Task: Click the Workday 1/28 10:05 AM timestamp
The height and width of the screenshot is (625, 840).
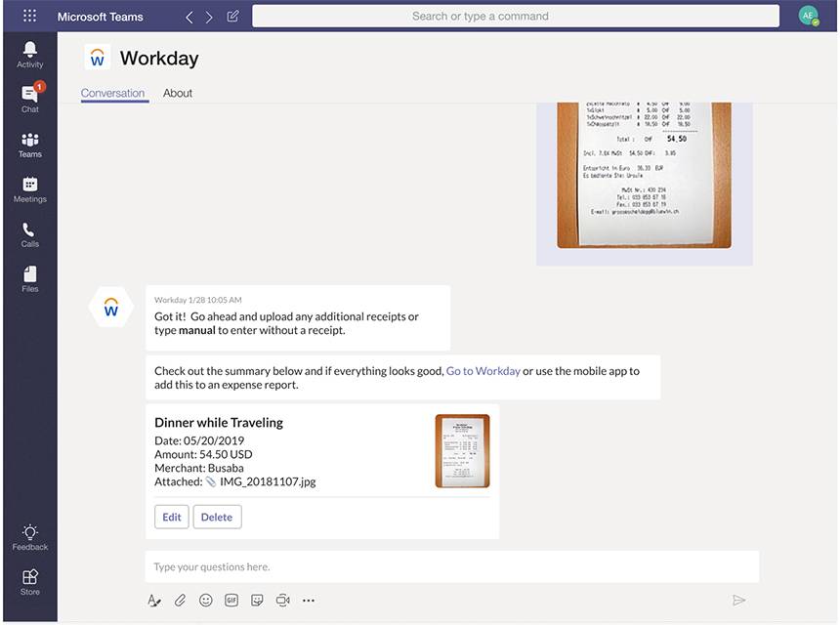Action: (x=198, y=300)
